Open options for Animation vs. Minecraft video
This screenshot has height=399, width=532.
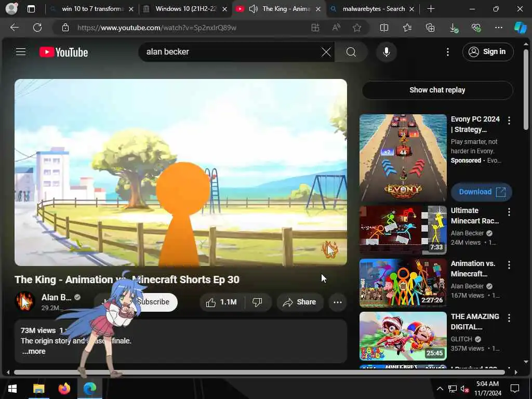[509, 265]
